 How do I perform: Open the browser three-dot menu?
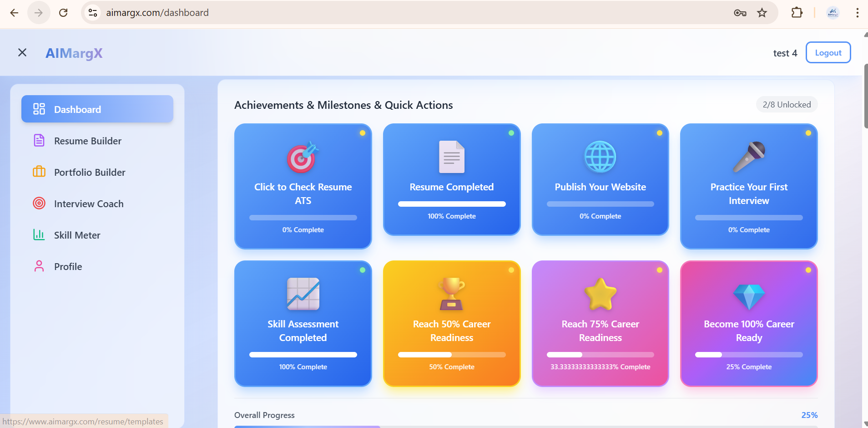click(858, 12)
